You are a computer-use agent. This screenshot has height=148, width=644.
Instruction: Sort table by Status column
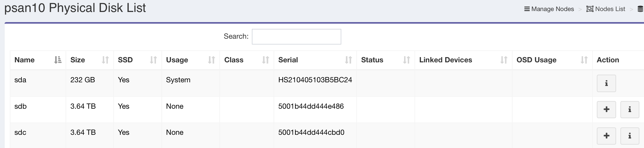407,60
